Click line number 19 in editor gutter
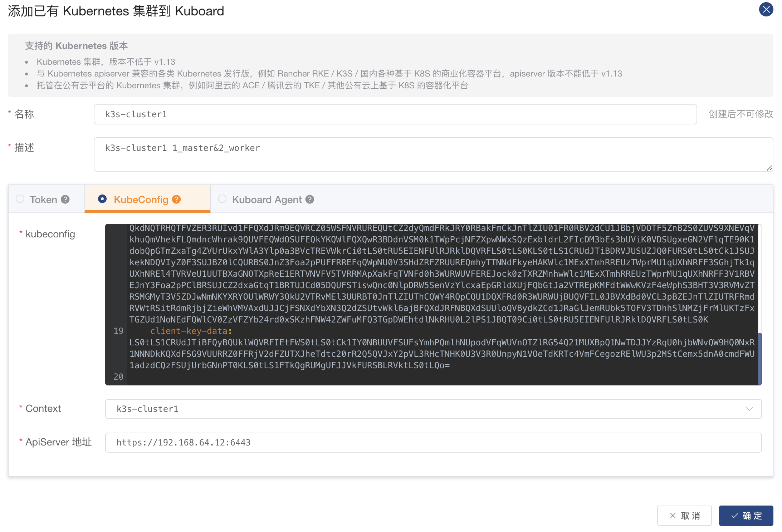 (x=118, y=331)
